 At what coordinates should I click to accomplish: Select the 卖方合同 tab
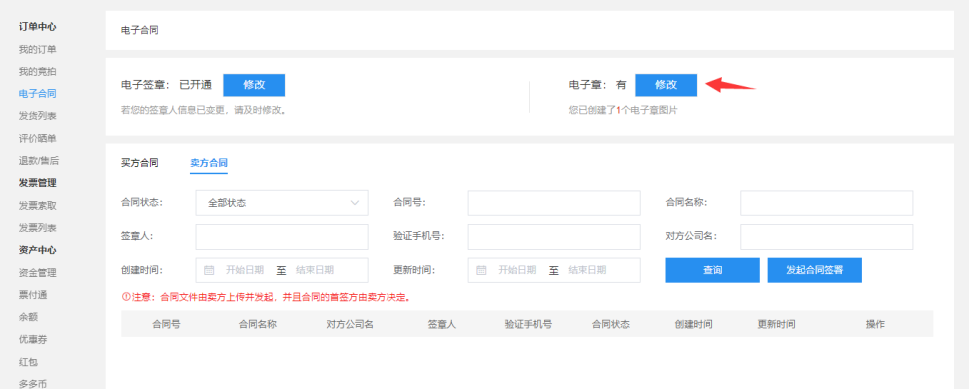pos(209,163)
